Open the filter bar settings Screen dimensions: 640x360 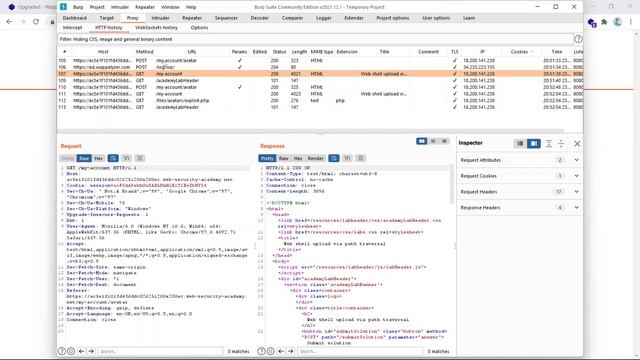(315, 39)
